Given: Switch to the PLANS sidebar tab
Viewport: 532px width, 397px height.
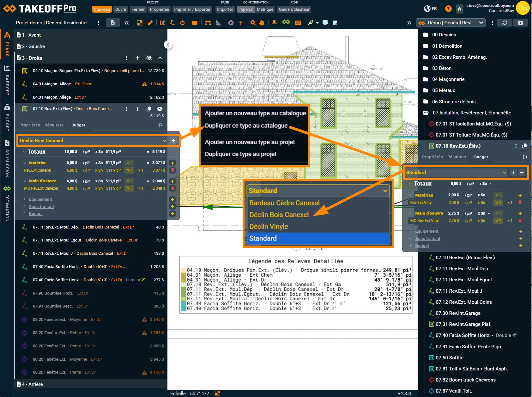Looking at the screenshot, I should 7,44.
